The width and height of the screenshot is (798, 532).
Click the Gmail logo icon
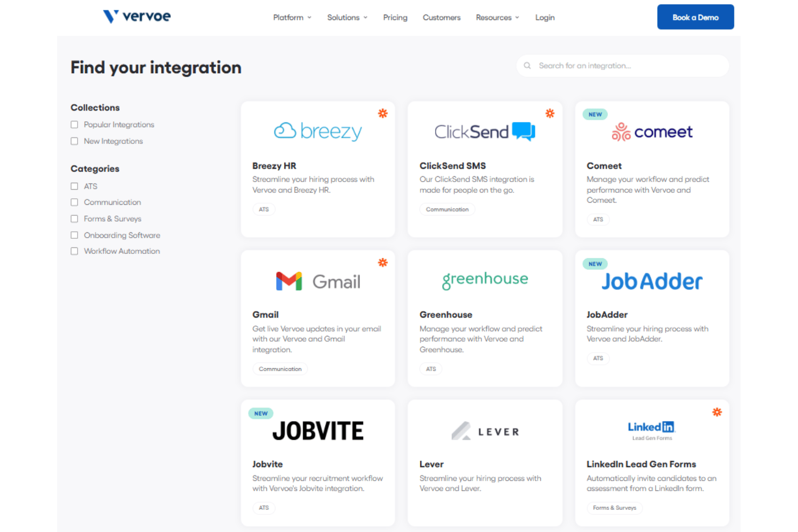coord(318,281)
